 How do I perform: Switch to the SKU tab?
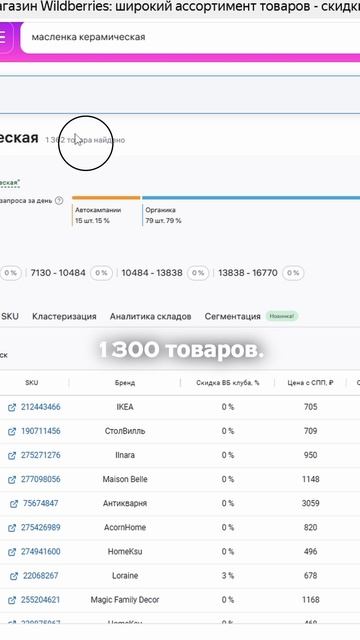[10, 316]
